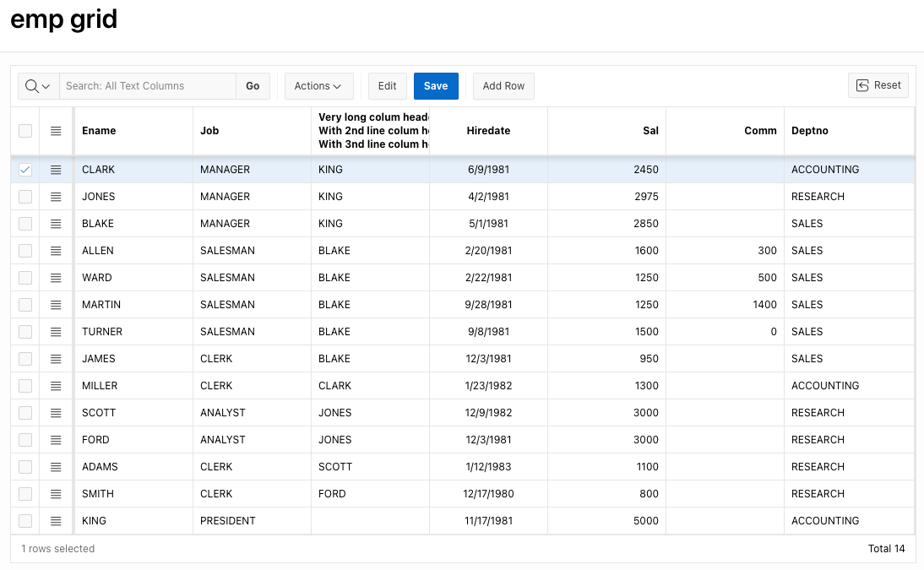Open row actions menu for ALLEN
Screen dimensions: 924x570
pos(56,251)
